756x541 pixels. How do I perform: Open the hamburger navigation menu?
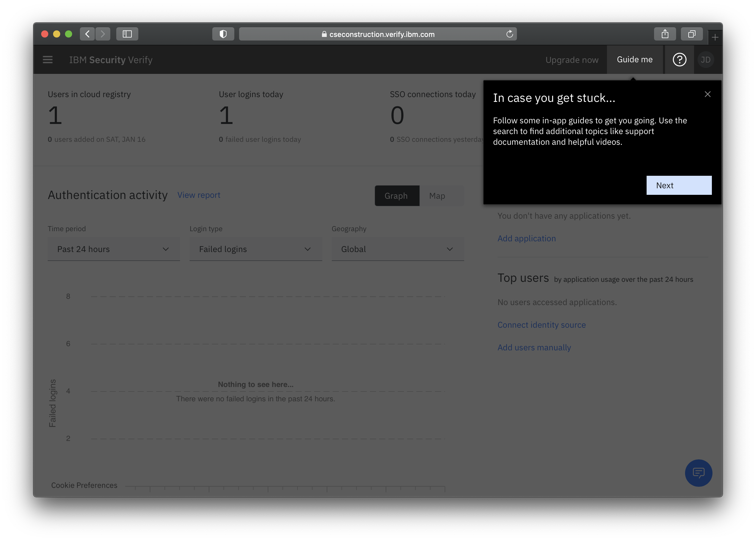tap(48, 60)
